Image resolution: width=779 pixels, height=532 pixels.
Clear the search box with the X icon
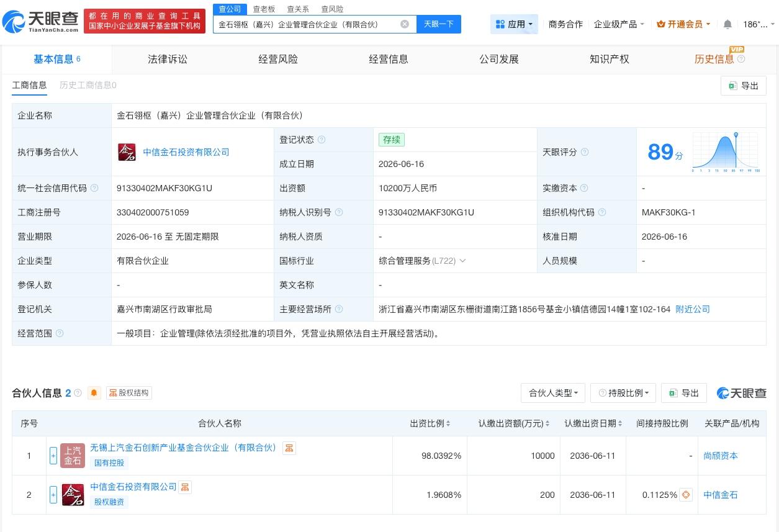[405, 24]
